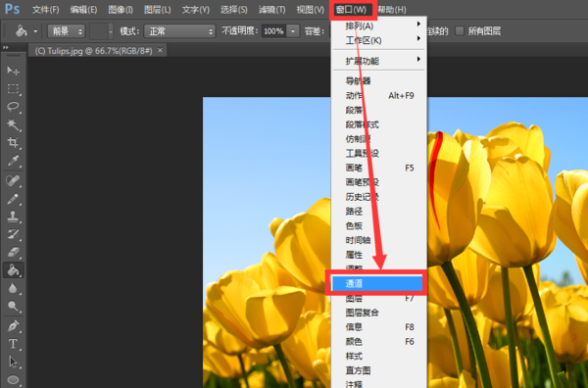
Task: Expand the 扩展功能 submenu
Action: coord(378,61)
